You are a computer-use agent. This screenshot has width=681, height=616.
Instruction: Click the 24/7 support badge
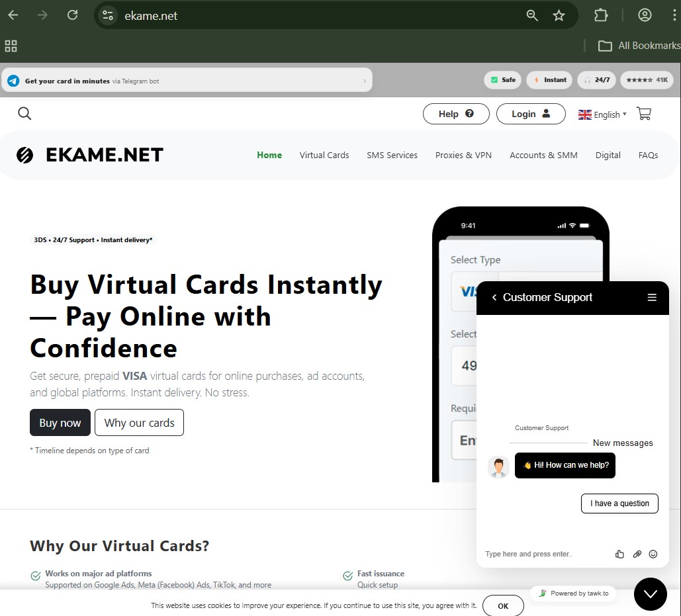tap(596, 79)
